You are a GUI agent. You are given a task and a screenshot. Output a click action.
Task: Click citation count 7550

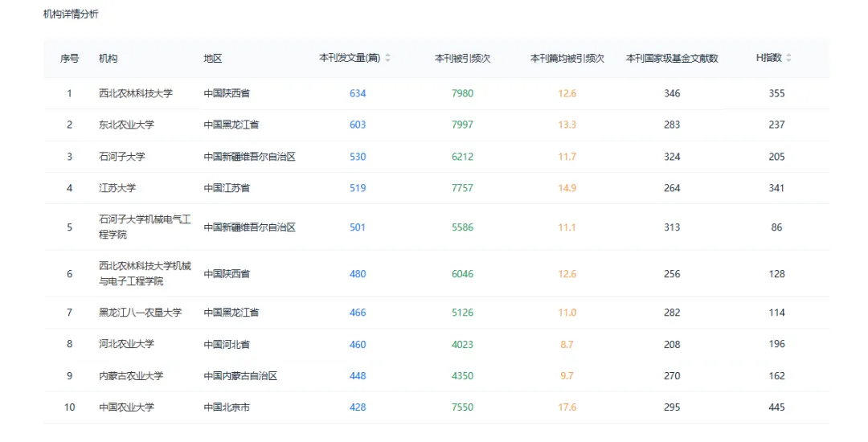click(x=462, y=407)
